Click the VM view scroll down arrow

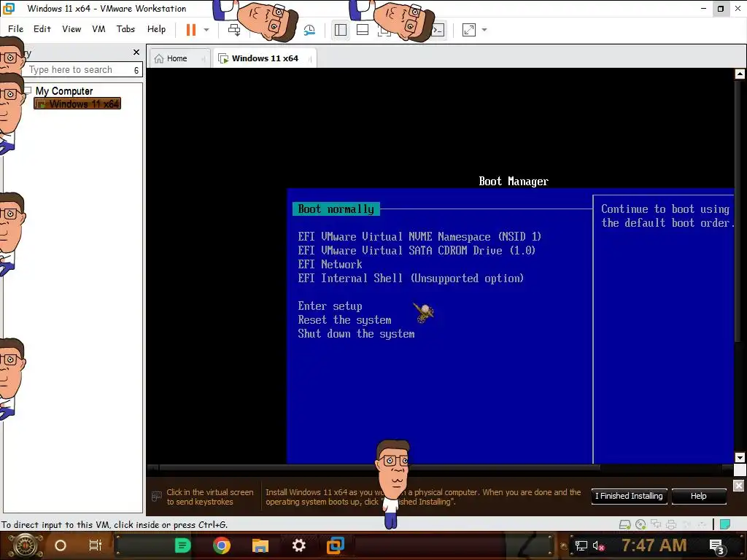(x=740, y=458)
